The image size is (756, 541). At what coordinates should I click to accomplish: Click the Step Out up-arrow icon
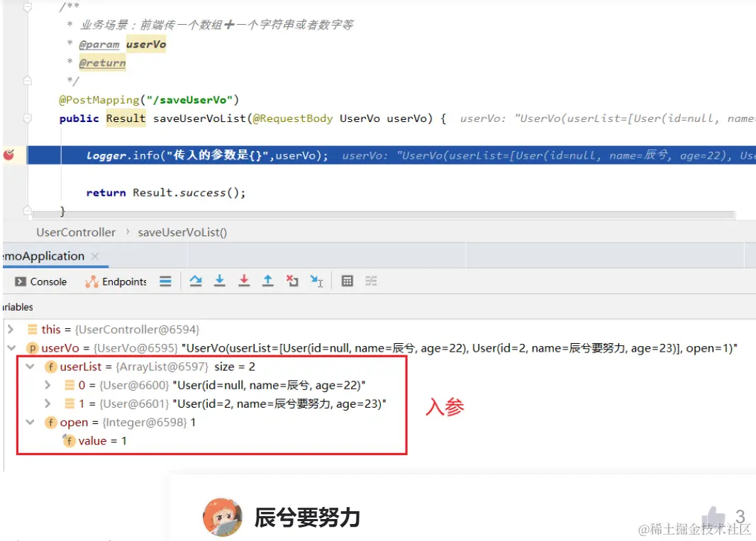pyautogui.click(x=267, y=281)
